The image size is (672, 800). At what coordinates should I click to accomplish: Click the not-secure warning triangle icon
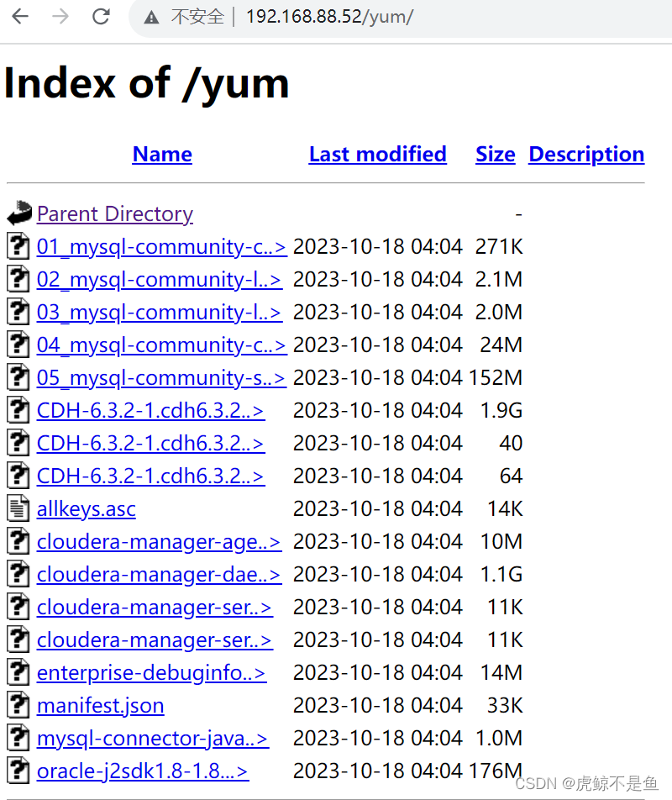[151, 18]
